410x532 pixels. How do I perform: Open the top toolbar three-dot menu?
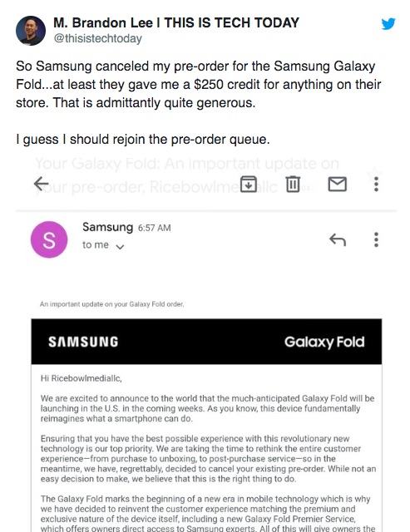[376, 185]
